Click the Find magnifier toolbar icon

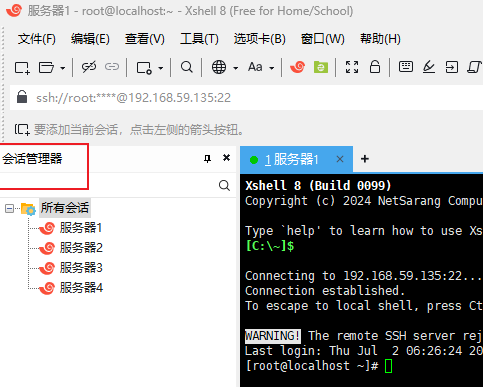click(187, 67)
